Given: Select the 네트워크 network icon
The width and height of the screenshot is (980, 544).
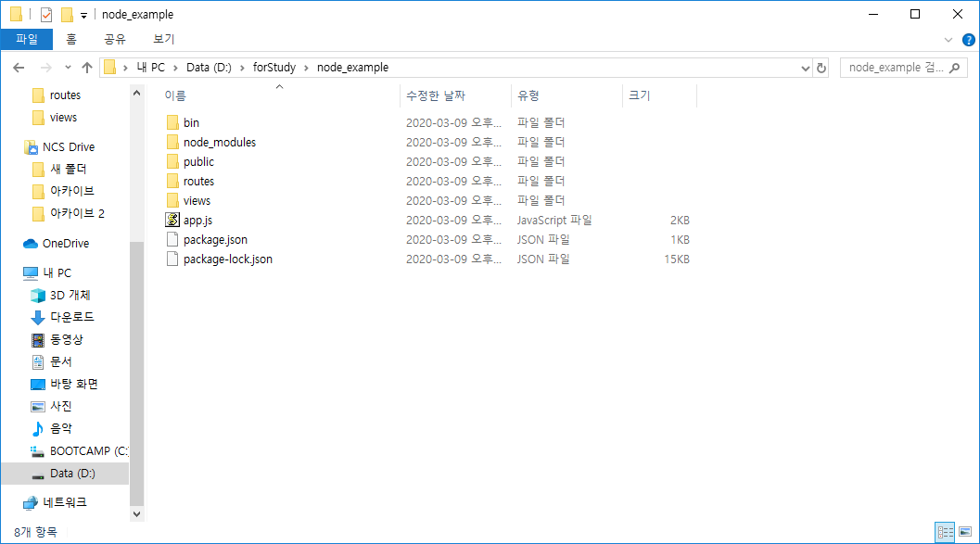Looking at the screenshot, I should coord(30,503).
